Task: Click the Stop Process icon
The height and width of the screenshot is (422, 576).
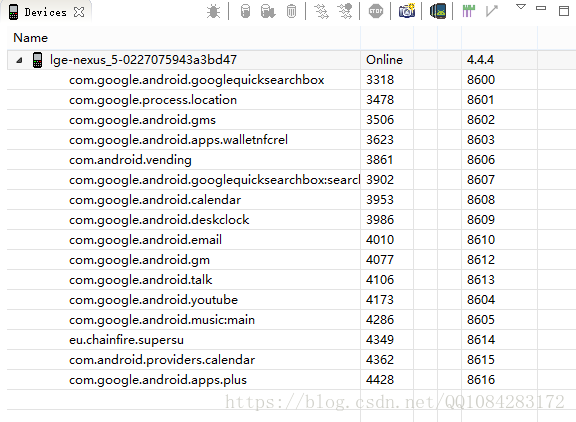Action: [x=375, y=11]
